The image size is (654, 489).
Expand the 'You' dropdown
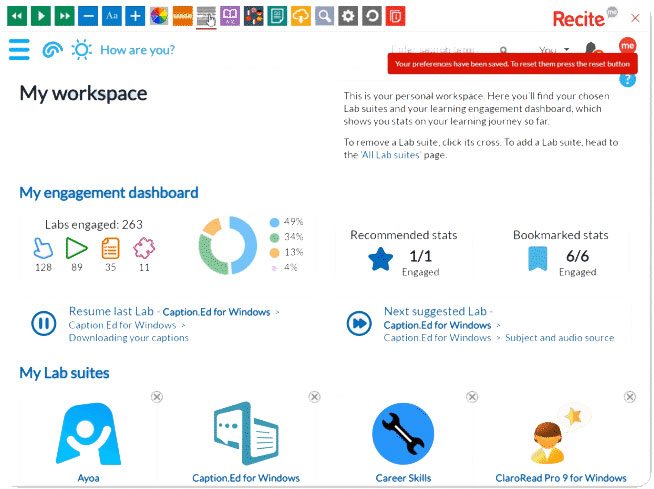pos(554,50)
